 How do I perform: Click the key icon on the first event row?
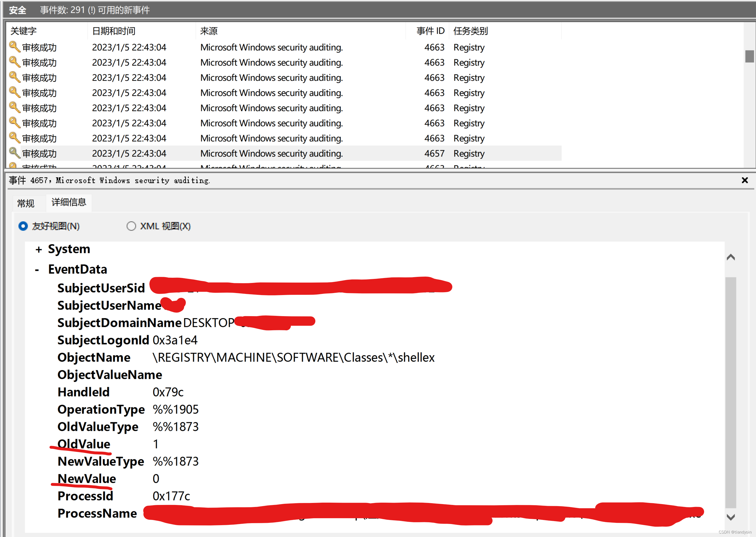pos(14,47)
